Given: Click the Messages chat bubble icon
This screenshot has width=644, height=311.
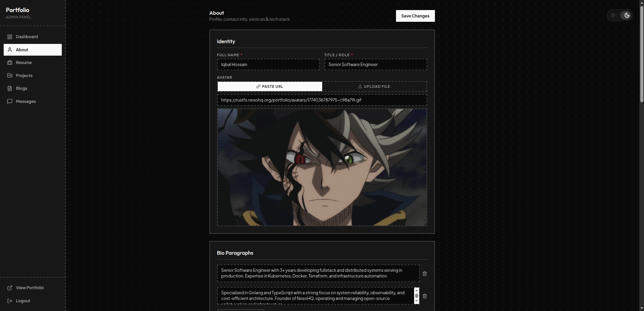Looking at the screenshot, I should (x=10, y=101).
